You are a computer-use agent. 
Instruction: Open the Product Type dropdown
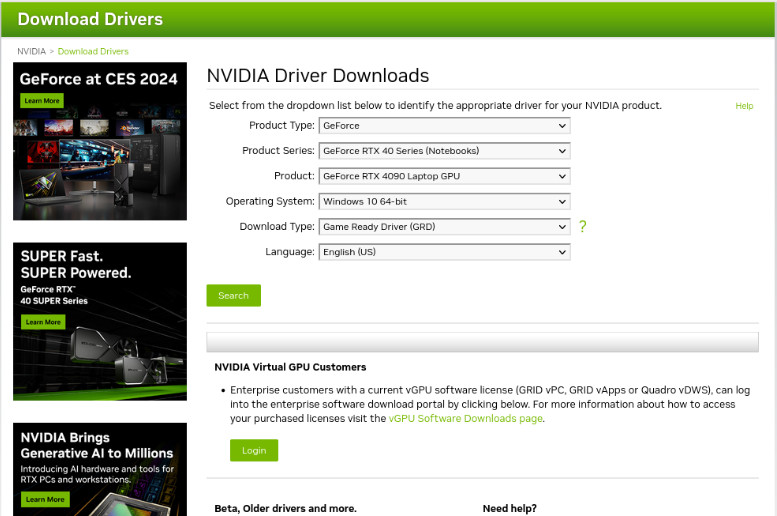coord(444,125)
